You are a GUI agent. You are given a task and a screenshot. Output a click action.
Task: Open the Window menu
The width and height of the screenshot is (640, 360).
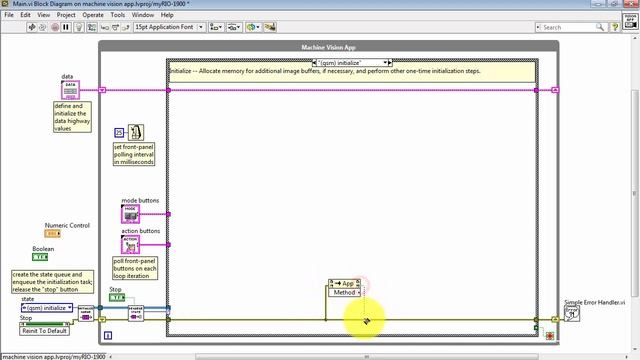[x=143, y=15]
